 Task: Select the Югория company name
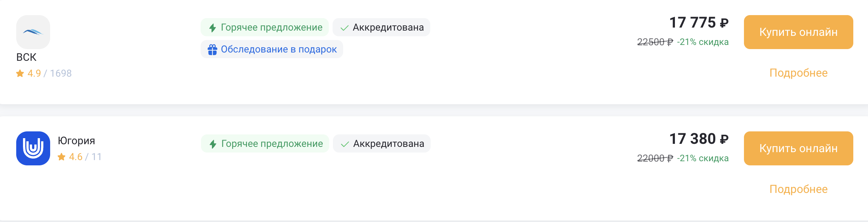(76, 141)
